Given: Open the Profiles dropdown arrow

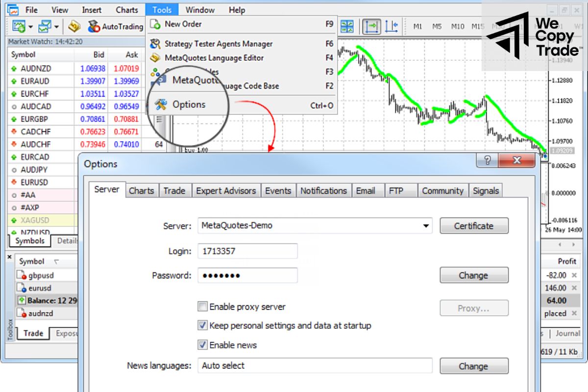Looking at the screenshot, I should (57, 26).
